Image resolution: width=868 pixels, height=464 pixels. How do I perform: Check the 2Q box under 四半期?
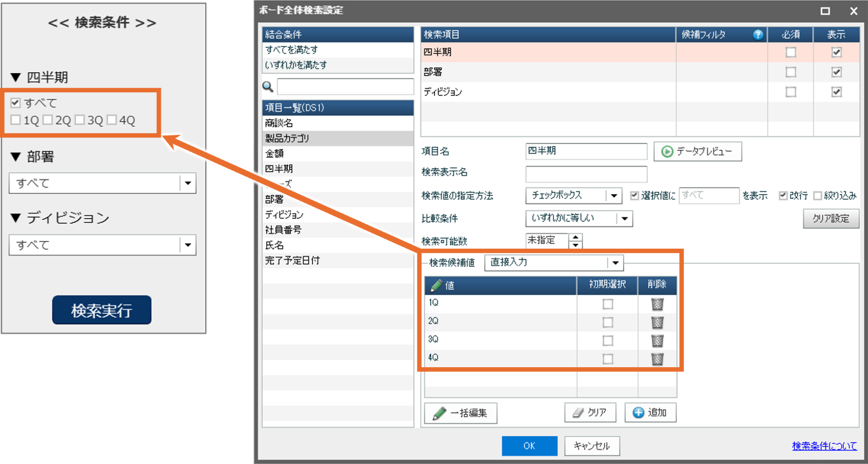click(48, 120)
